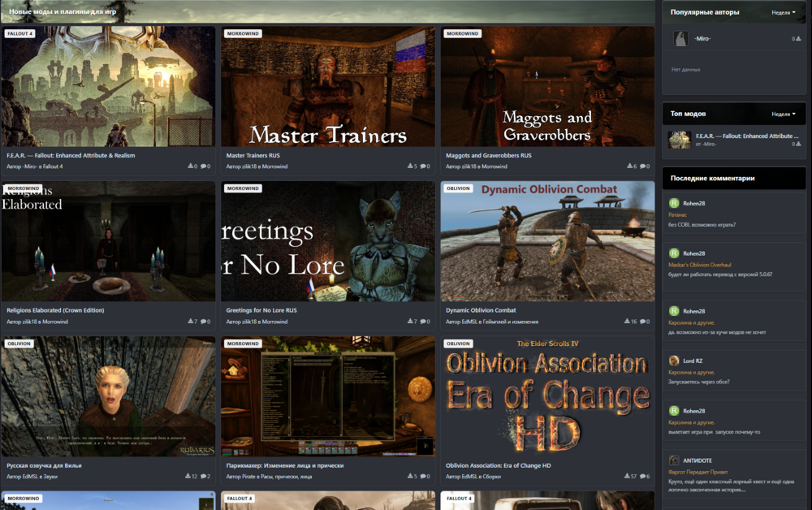Click the ANTIDOTE avatar in recent comments
The image size is (812, 510).
(x=674, y=460)
